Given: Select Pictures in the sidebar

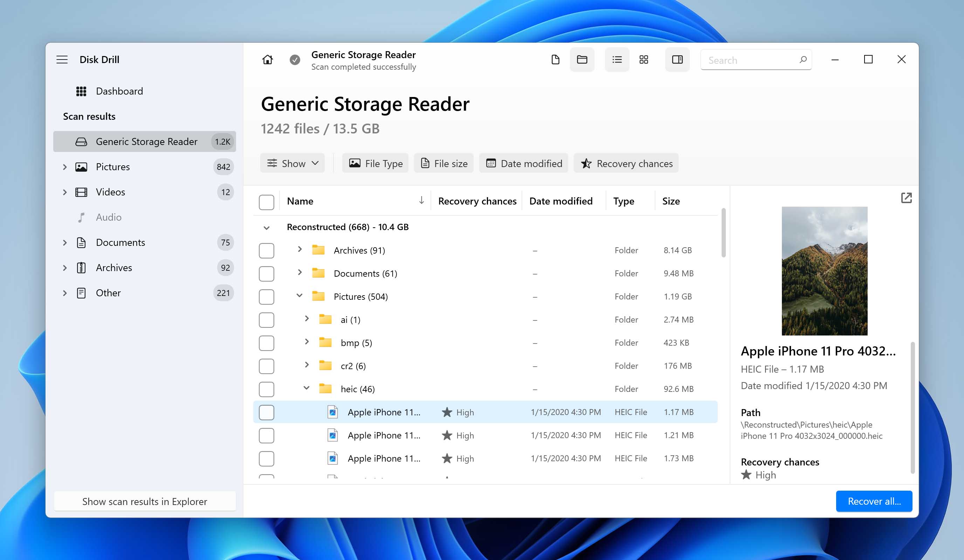Looking at the screenshot, I should pos(113,167).
